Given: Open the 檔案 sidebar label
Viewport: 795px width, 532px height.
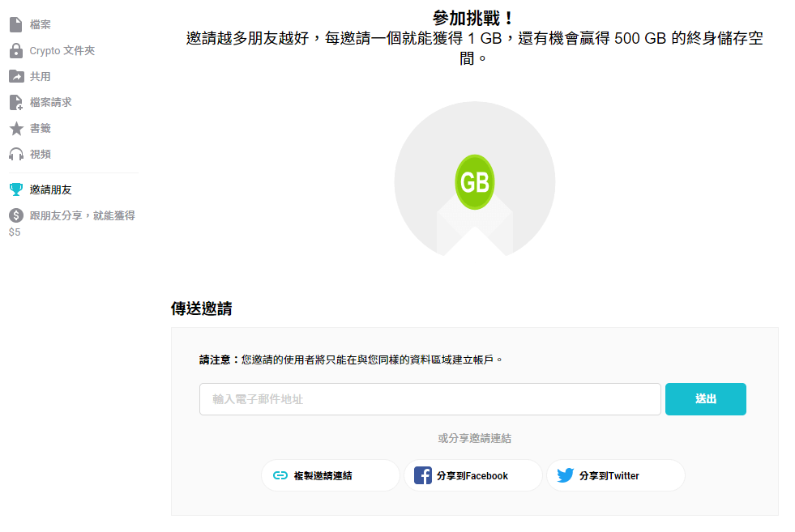Looking at the screenshot, I should pyautogui.click(x=40, y=25).
